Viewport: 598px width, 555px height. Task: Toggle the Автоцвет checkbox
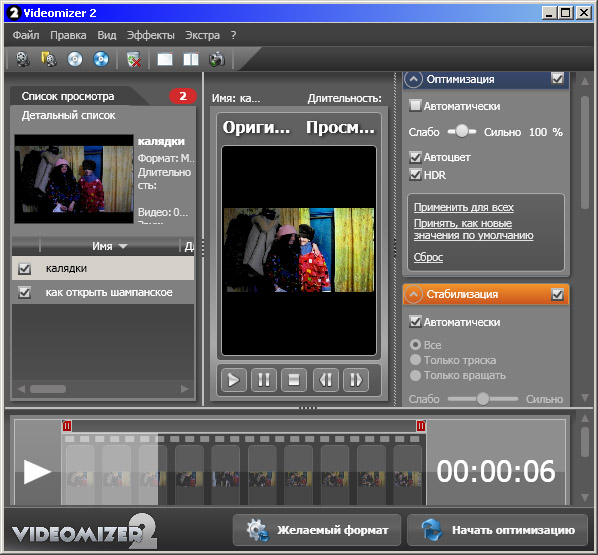point(415,157)
